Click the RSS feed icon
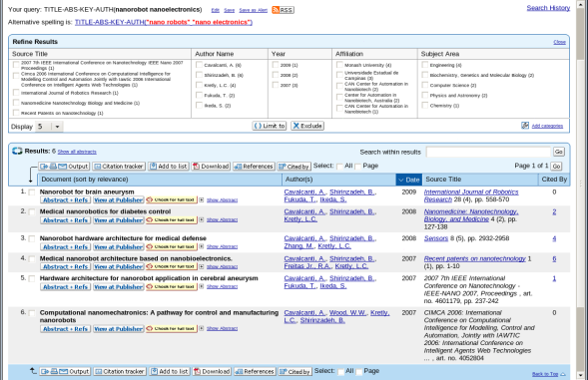588x380 pixels. [283, 10]
